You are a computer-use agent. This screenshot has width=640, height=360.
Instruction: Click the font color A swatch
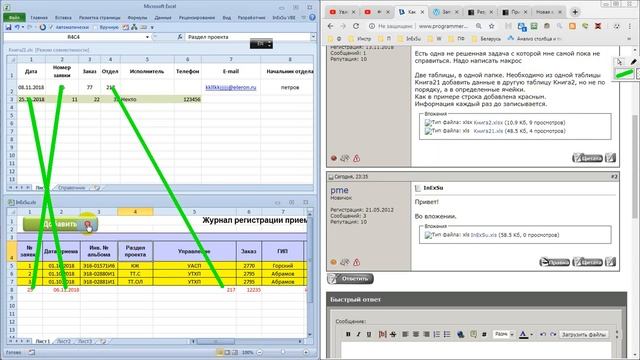click(x=523, y=334)
